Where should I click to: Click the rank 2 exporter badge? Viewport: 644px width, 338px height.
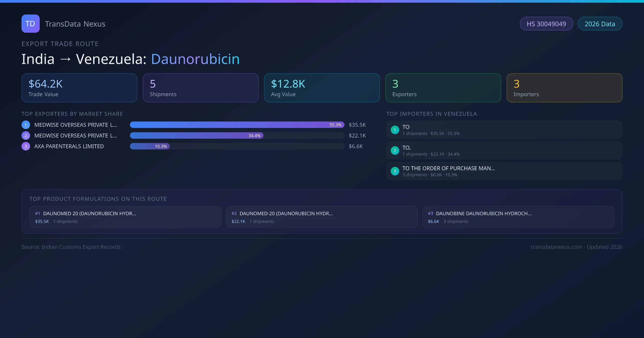click(26, 135)
